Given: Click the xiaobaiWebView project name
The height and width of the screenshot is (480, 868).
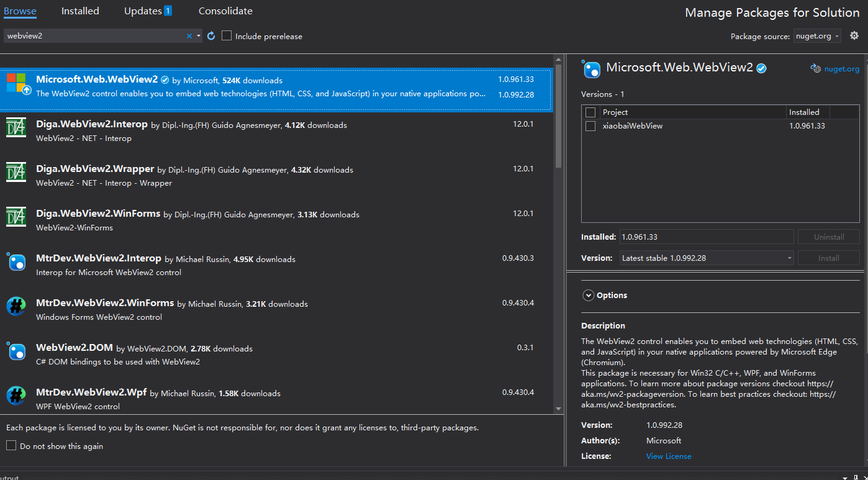Looking at the screenshot, I should 633,126.
